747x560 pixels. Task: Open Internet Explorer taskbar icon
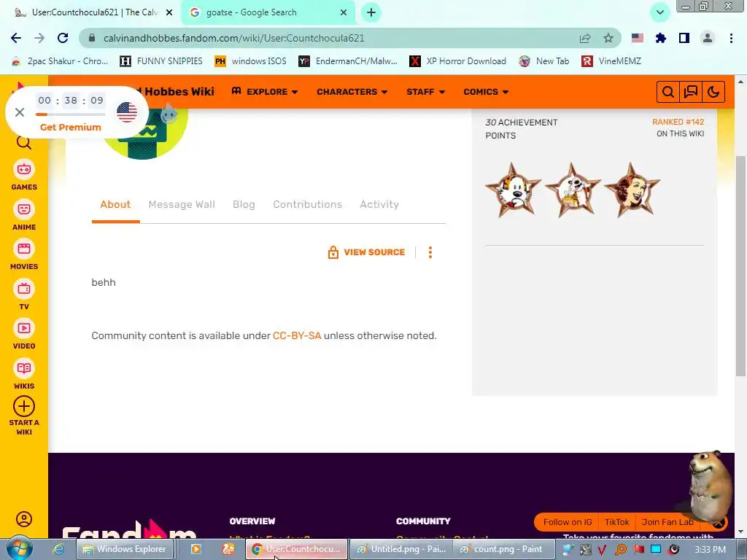click(x=58, y=549)
